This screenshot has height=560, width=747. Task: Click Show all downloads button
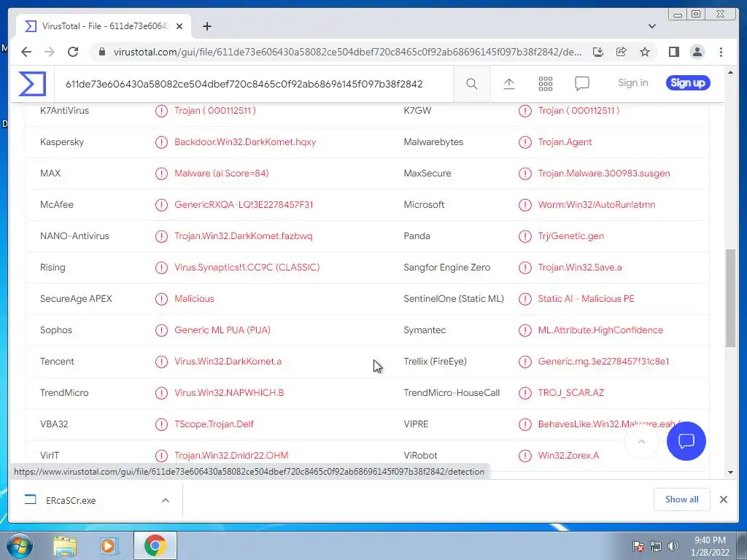click(x=682, y=499)
